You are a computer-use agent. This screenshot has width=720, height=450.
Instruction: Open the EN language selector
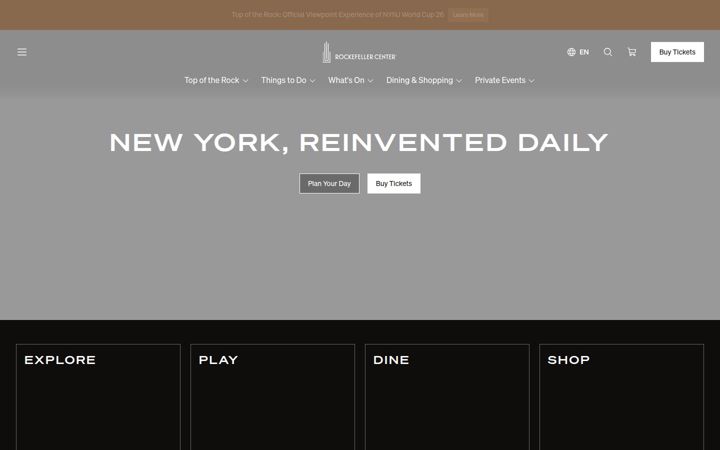pos(578,52)
